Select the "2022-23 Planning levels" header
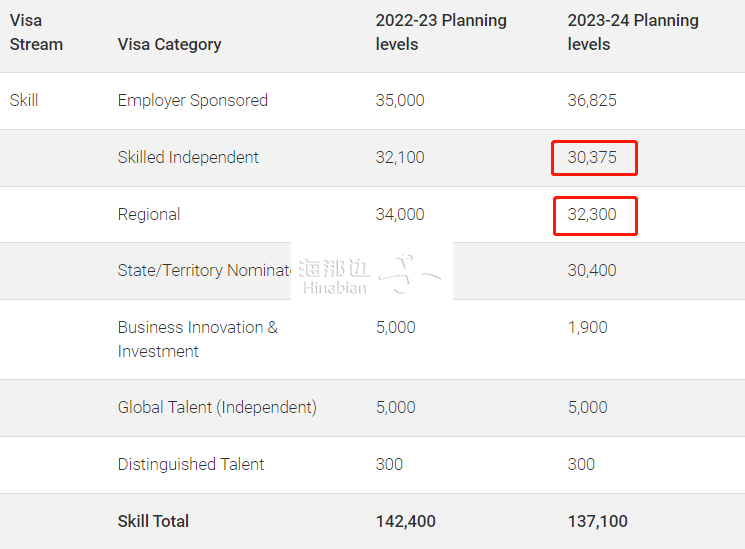Screen dimensions: 745x549 [x=440, y=32]
